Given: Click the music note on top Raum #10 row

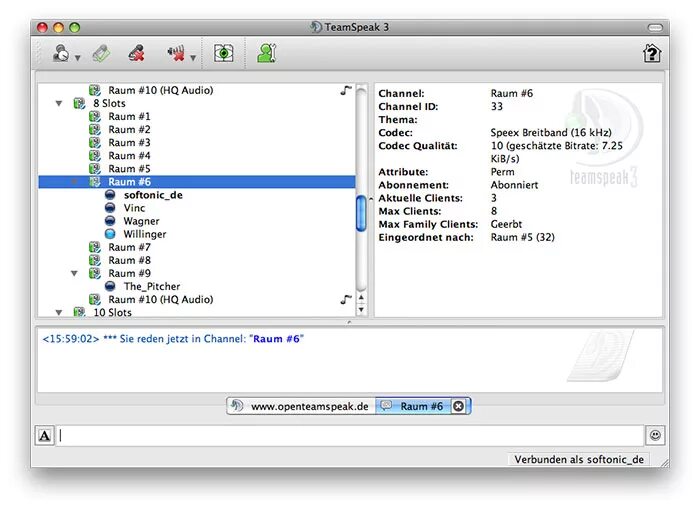Looking at the screenshot, I should (x=346, y=91).
